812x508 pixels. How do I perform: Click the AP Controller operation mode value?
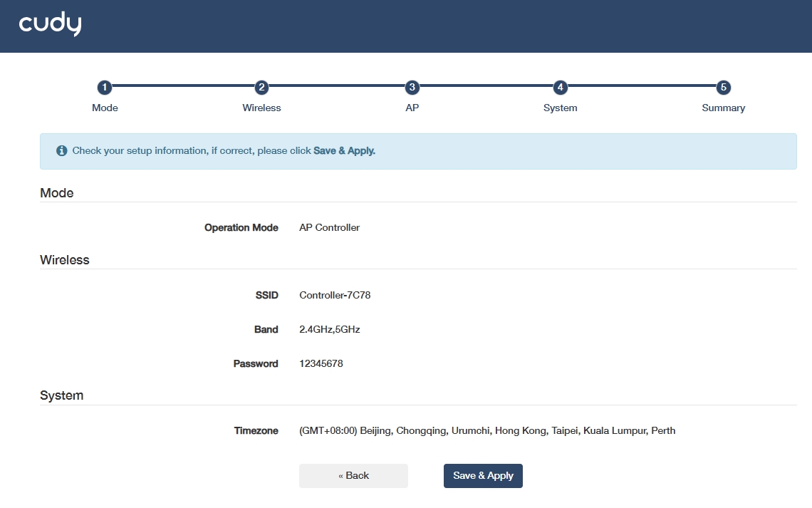tap(329, 227)
